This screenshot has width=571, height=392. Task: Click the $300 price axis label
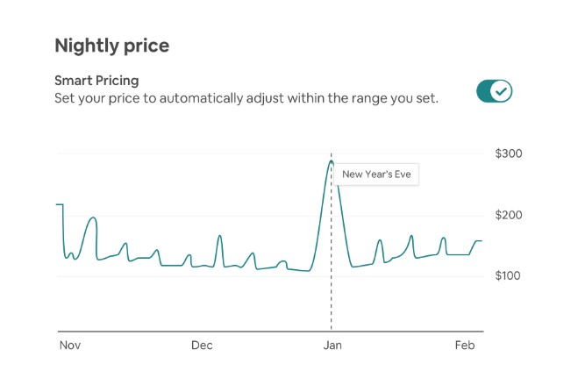click(509, 153)
